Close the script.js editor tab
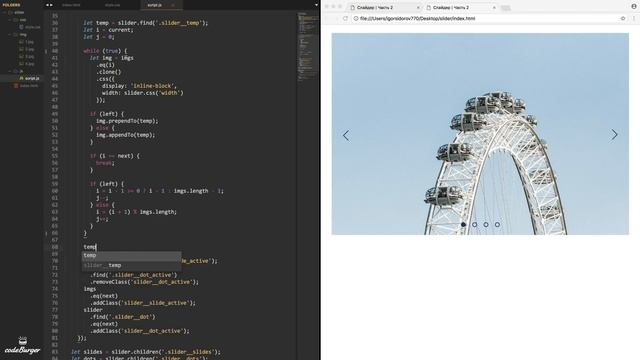Screen dimensions: 640x360 173,5
